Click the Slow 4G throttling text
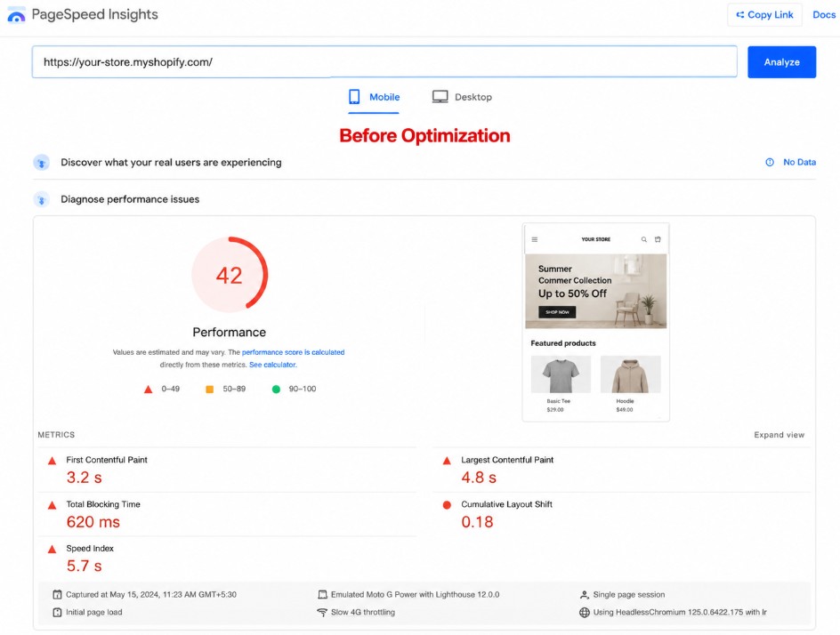 pyautogui.click(x=363, y=612)
